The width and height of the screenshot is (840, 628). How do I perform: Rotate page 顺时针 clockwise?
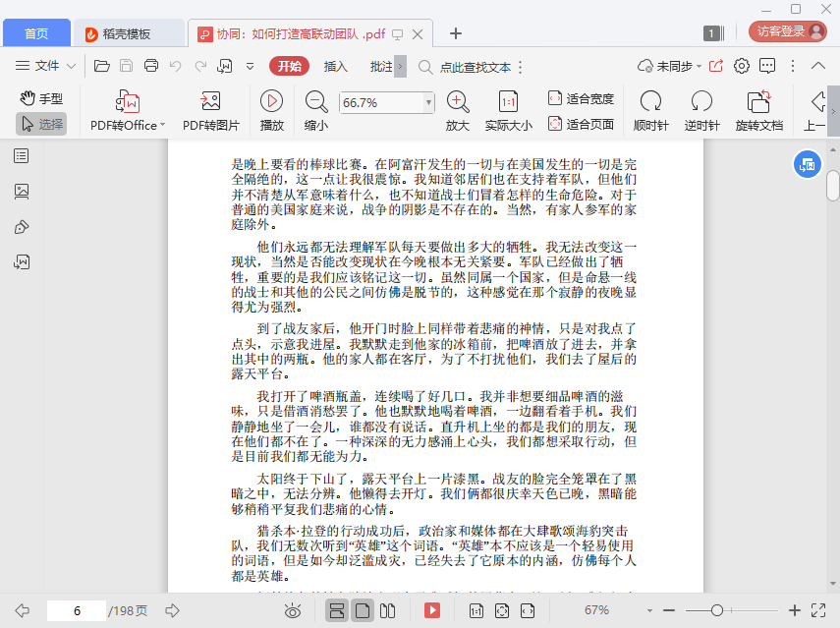click(x=651, y=110)
